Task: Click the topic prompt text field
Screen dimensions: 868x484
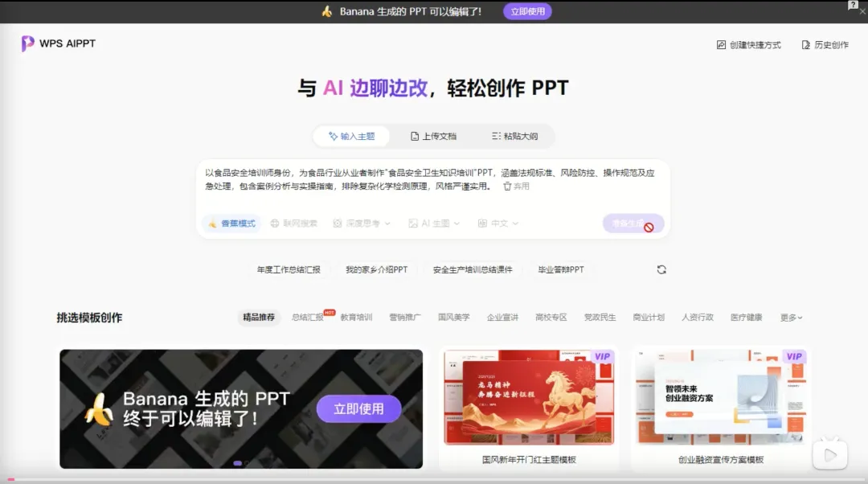Action: 432,179
